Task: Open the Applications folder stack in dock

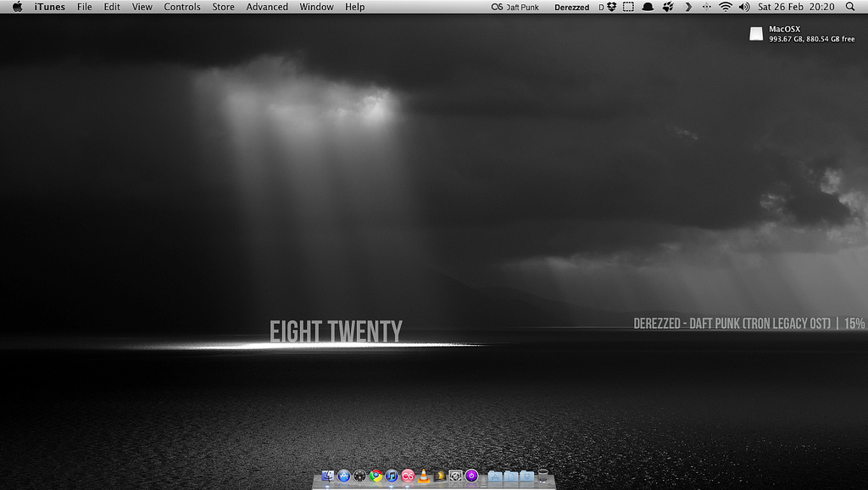Action: pyautogui.click(x=495, y=476)
